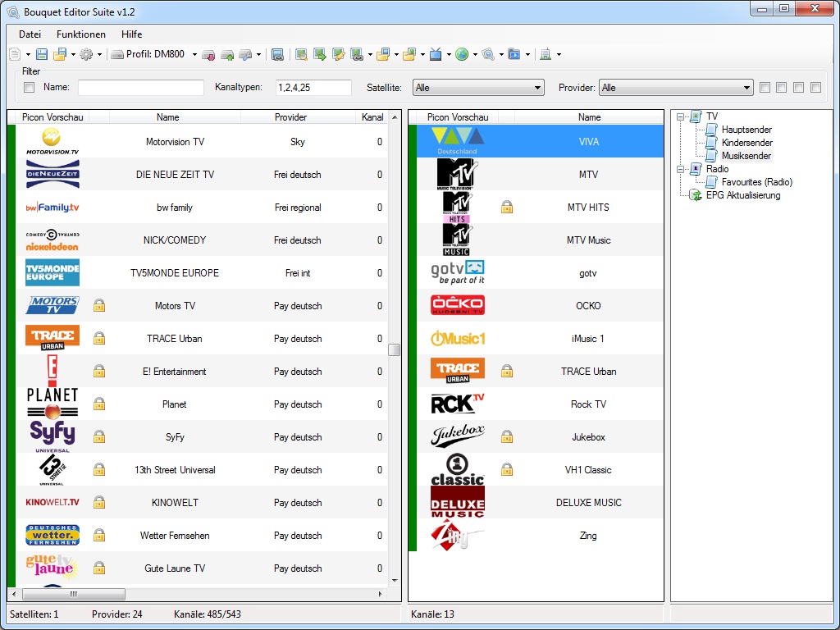Click the picon image with green arrow icon
Viewport: 840px width, 630px height.
(320, 54)
